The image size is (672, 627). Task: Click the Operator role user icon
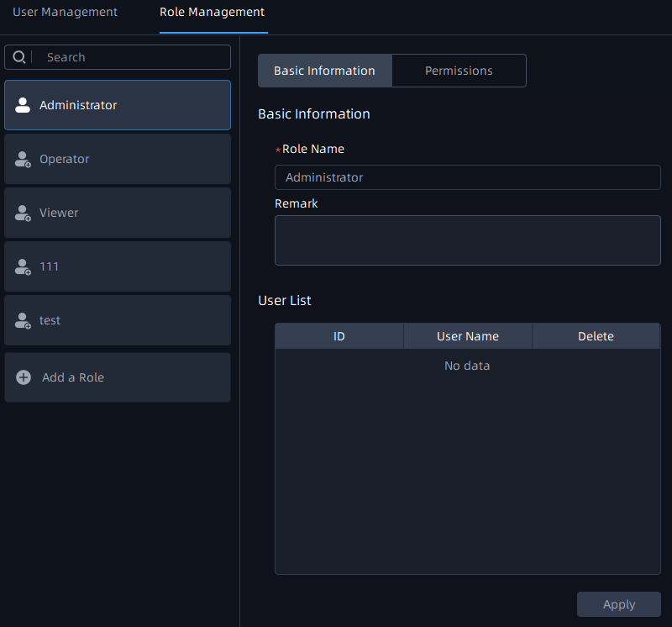23,160
